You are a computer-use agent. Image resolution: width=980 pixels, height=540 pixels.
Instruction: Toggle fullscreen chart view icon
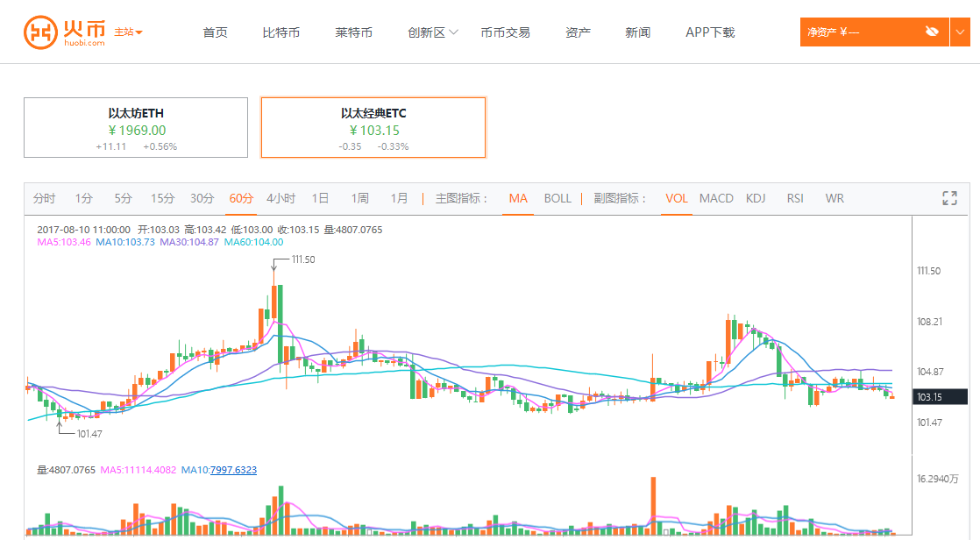pyautogui.click(x=949, y=198)
